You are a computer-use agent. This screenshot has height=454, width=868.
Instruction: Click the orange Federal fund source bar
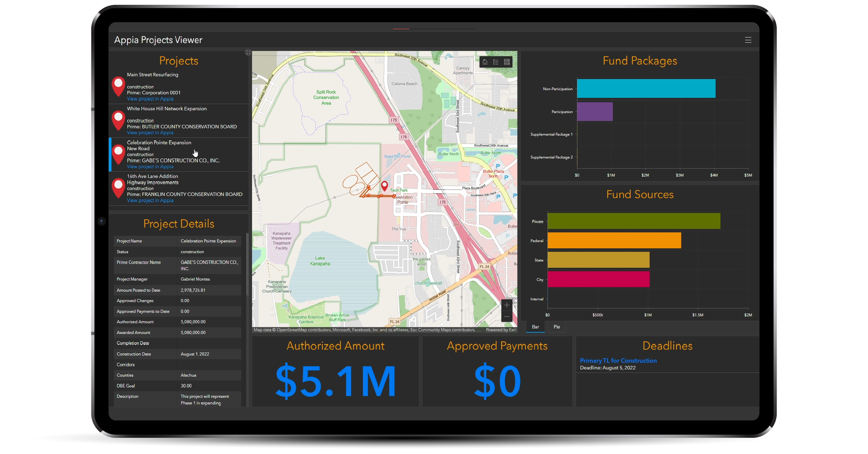tap(614, 240)
